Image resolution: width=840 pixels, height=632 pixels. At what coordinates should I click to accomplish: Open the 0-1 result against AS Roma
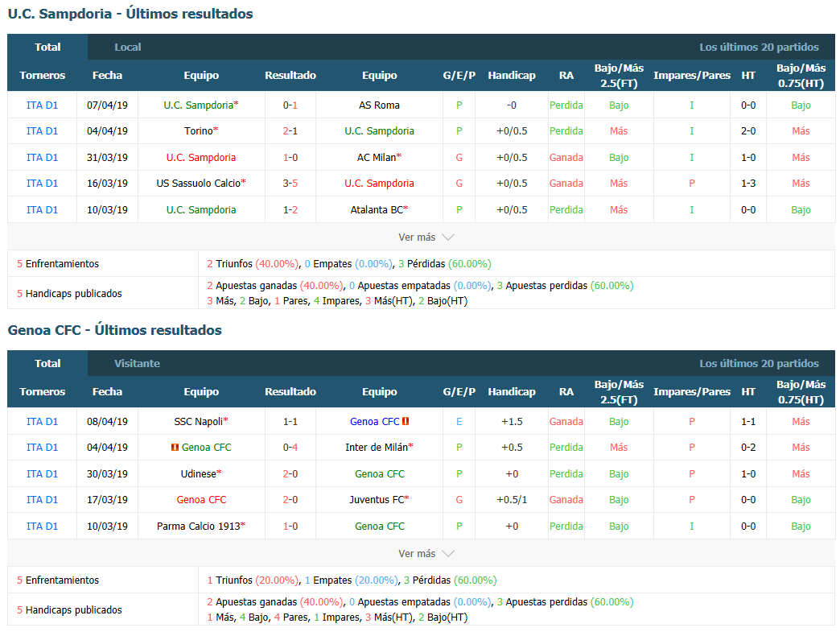[x=290, y=105]
